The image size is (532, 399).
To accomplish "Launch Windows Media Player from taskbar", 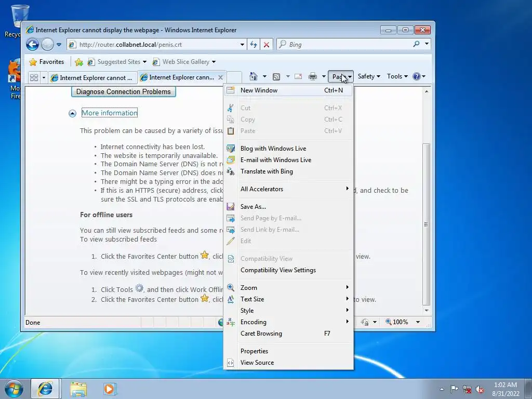I will tap(109, 389).
